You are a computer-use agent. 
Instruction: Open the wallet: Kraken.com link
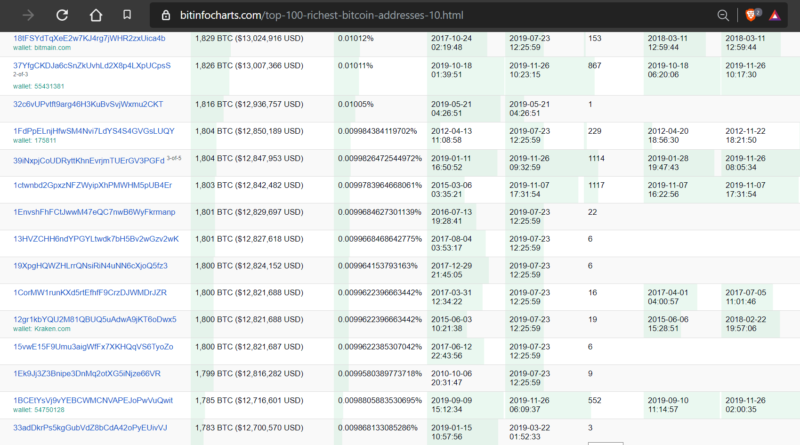pyautogui.click(x=46, y=329)
